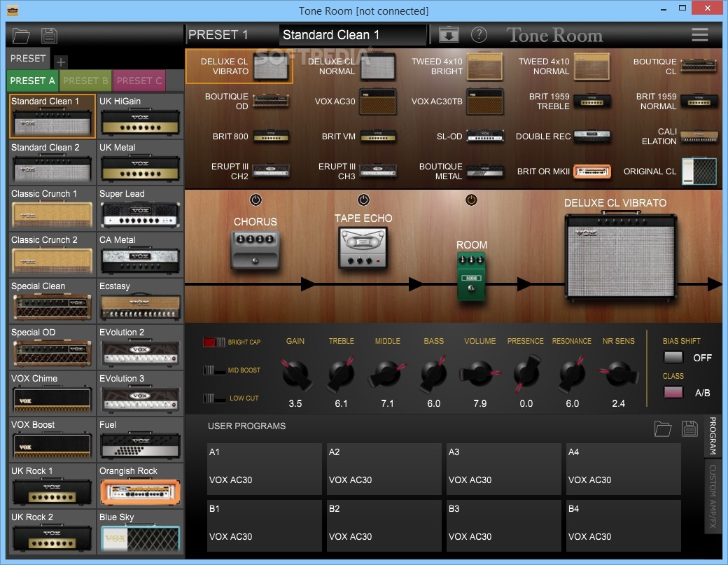Image resolution: width=728 pixels, height=565 pixels.
Task: Choose BRIT 1959 TREBLE amp model
Action: 569,102
